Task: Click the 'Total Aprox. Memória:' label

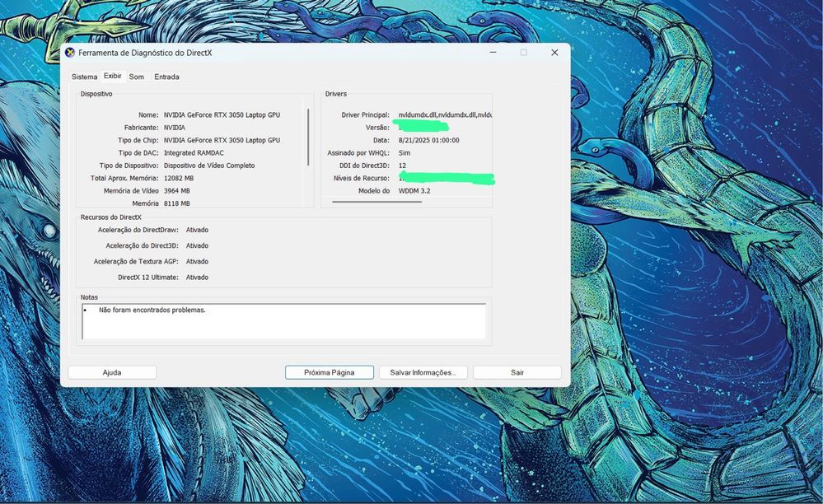Action: click(124, 179)
